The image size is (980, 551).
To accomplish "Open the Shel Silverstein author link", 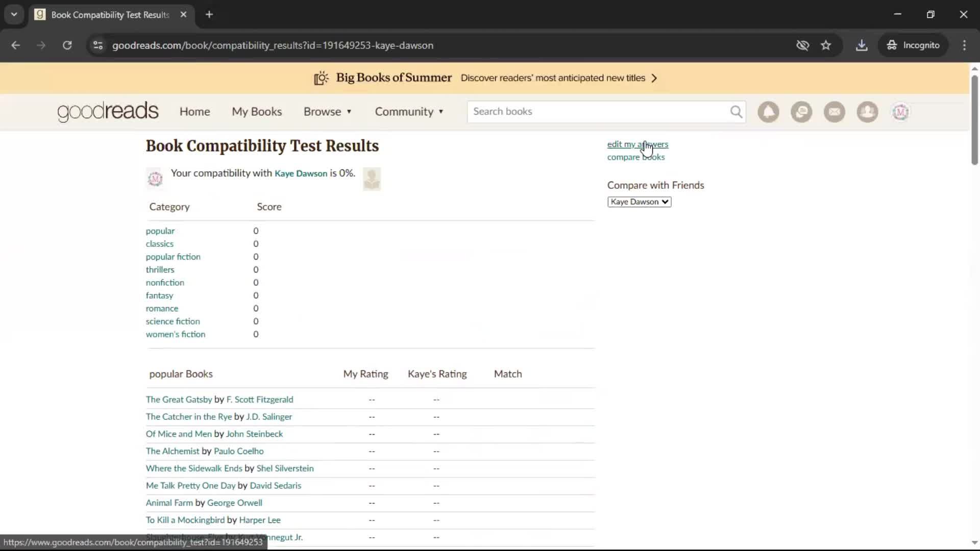I will coord(285,468).
